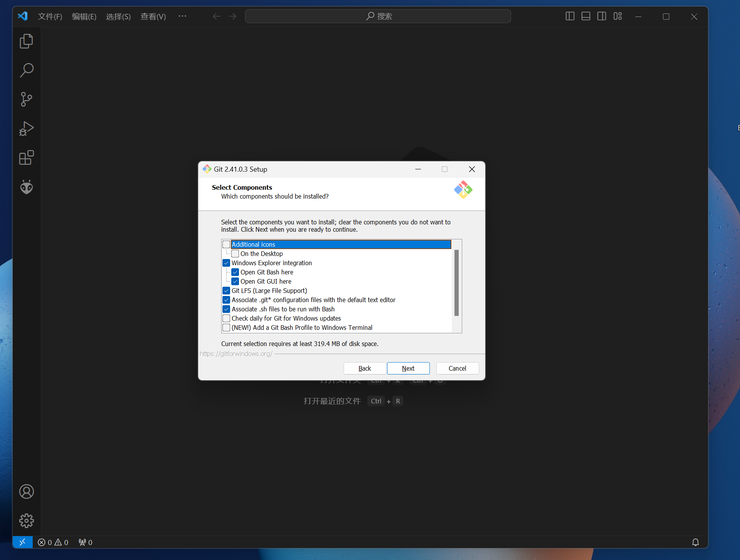740x560 pixels.
Task: Go back with the navigation arrow
Action: point(217,16)
